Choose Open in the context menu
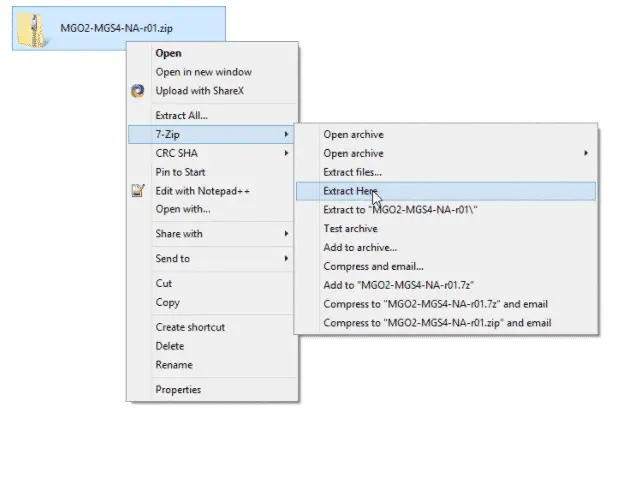Image resolution: width=637 pixels, height=479 pixels. [x=213, y=53]
